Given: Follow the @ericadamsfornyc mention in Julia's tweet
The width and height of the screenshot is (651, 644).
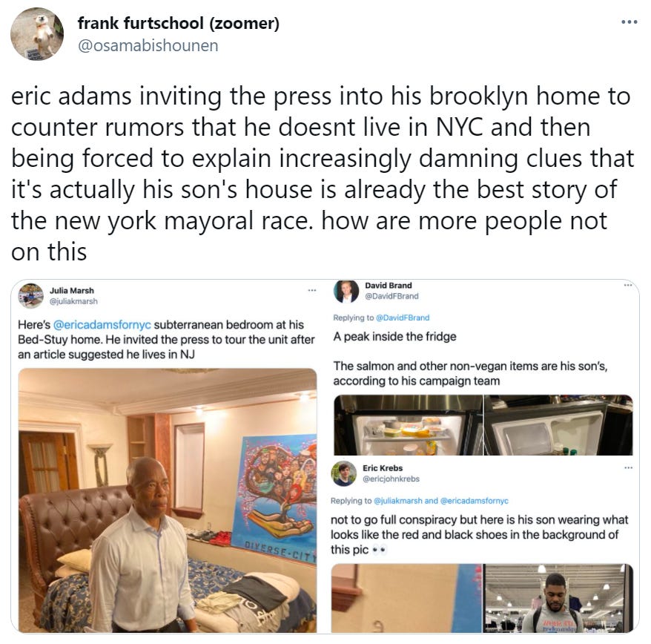Looking at the screenshot, I should 102,324.
